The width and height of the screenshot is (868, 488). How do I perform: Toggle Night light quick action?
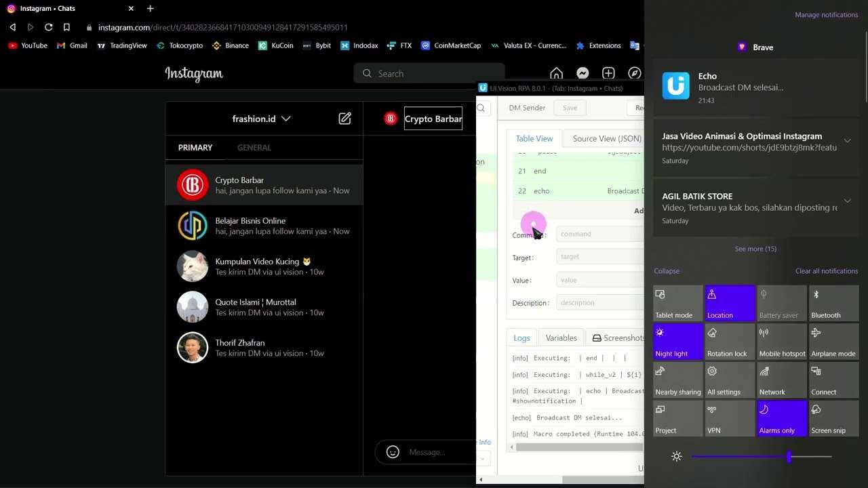678,342
